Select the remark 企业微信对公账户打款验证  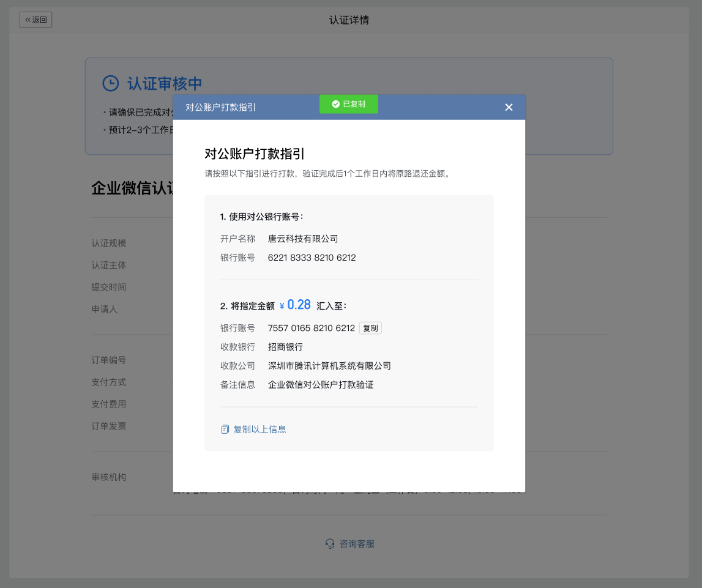pyautogui.click(x=321, y=385)
